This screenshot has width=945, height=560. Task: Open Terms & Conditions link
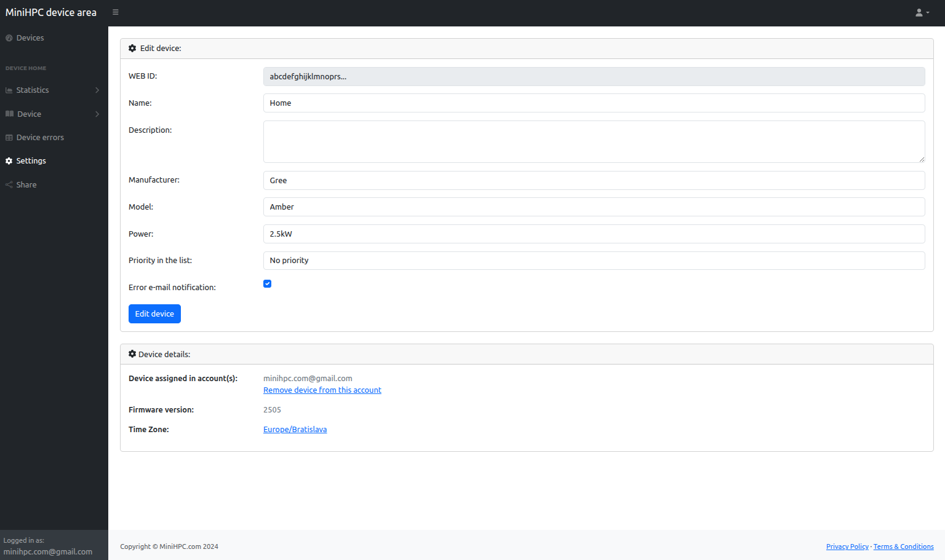pyautogui.click(x=903, y=546)
